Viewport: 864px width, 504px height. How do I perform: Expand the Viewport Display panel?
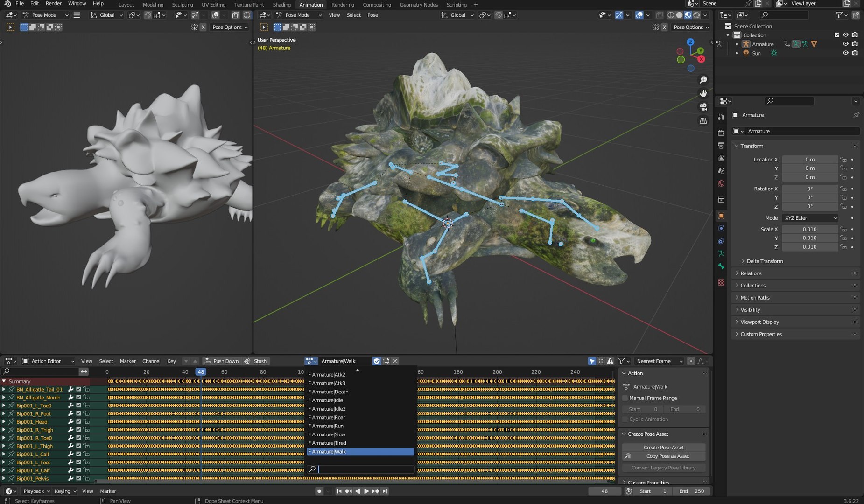click(x=795, y=322)
